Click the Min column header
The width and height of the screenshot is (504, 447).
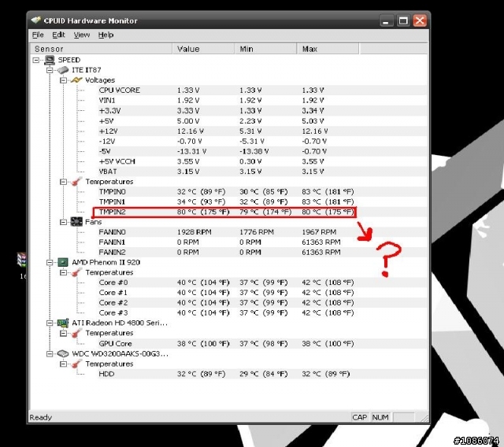click(266, 49)
